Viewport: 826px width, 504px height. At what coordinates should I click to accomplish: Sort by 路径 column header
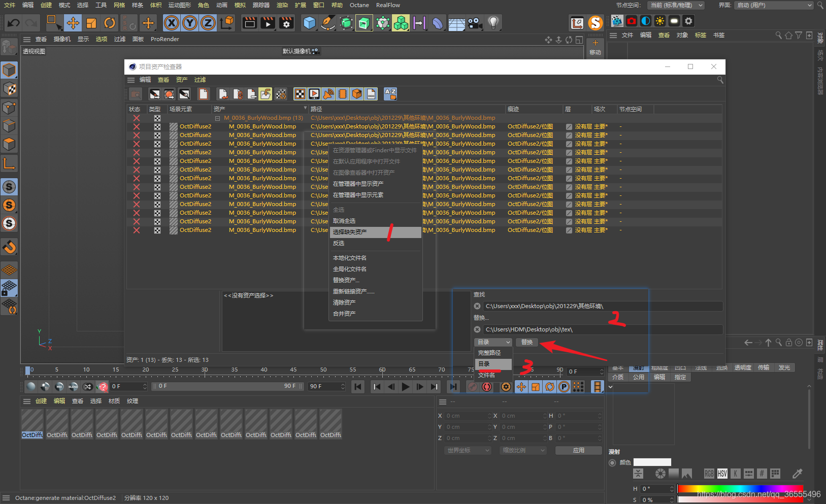pyautogui.click(x=407, y=109)
